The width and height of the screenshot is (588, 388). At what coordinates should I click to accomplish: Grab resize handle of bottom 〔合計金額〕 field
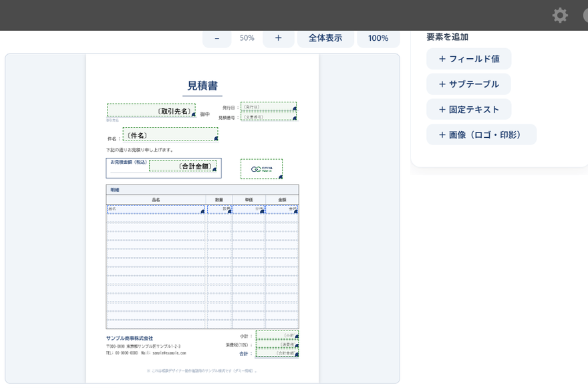297,355
